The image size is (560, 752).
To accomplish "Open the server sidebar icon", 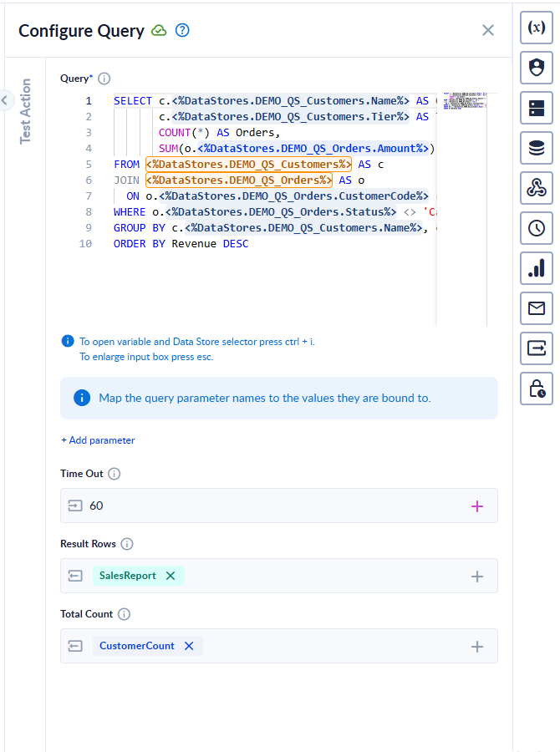I will click(x=537, y=108).
